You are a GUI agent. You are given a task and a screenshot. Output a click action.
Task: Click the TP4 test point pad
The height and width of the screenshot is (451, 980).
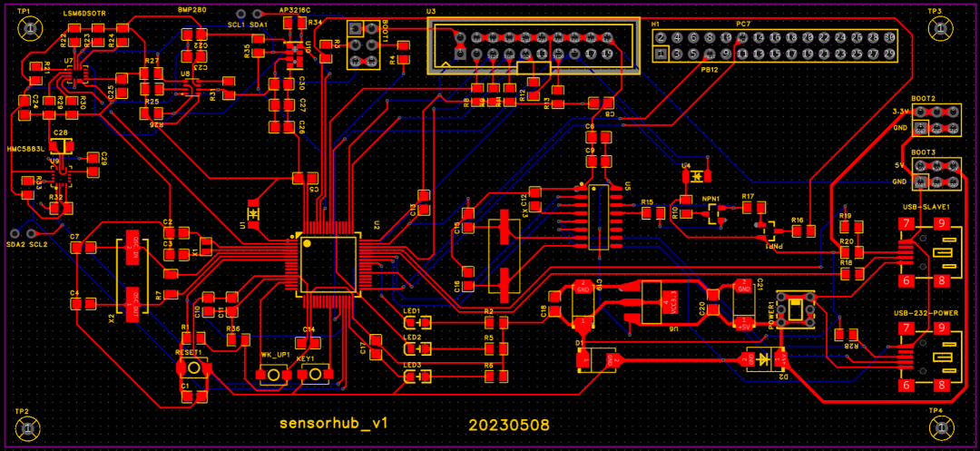[940, 428]
